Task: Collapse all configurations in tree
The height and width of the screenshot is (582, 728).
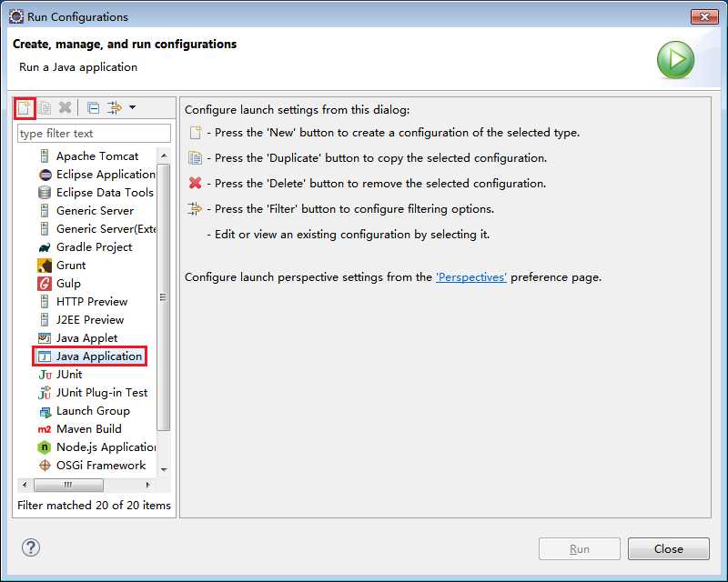Action: 94,108
